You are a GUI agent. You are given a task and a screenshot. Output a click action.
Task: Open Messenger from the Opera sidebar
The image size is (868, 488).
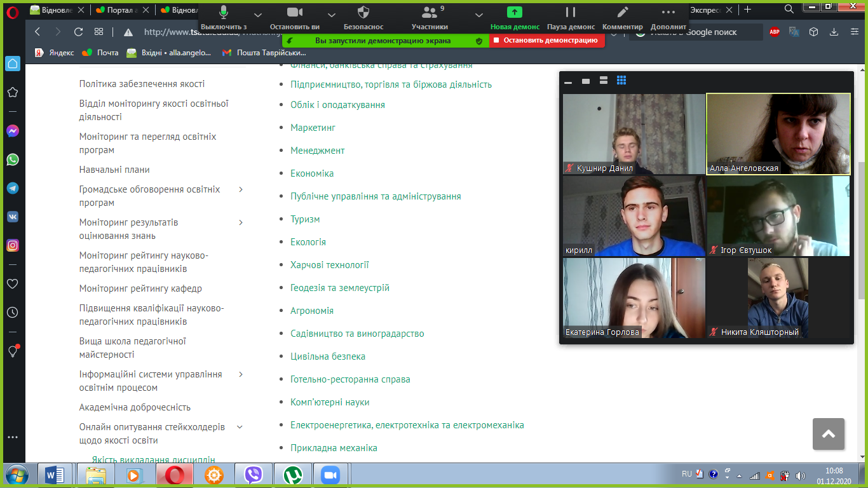tap(13, 131)
